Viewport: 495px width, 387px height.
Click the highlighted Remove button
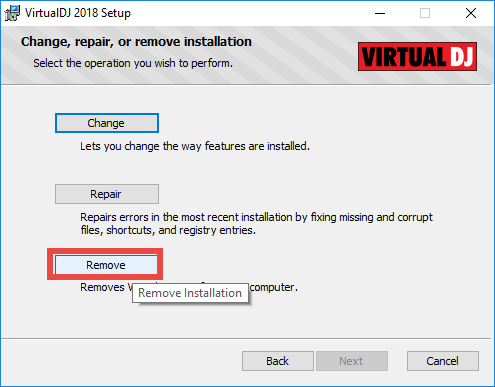(106, 265)
